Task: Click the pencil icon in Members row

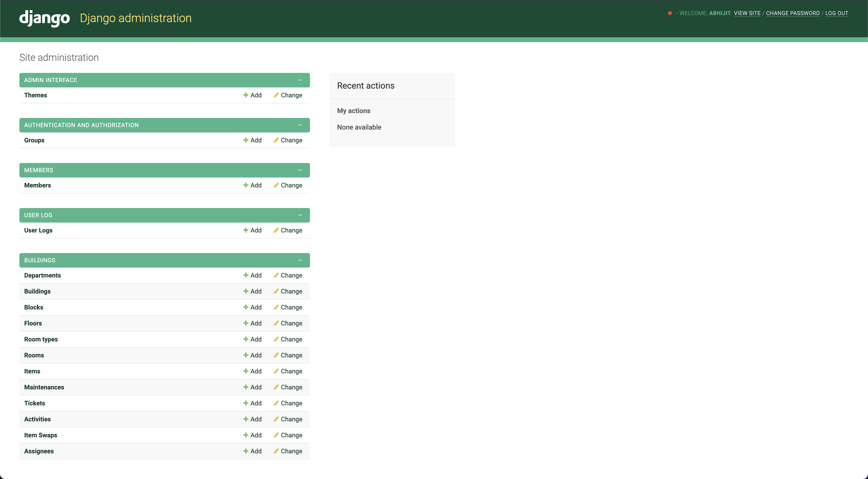Action: point(276,185)
